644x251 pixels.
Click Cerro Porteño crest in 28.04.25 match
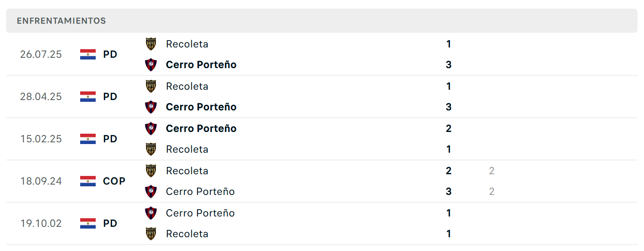[151, 107]
